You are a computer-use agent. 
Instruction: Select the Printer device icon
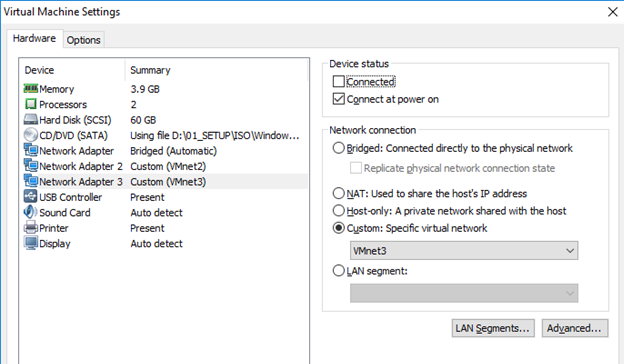point(31,228)
